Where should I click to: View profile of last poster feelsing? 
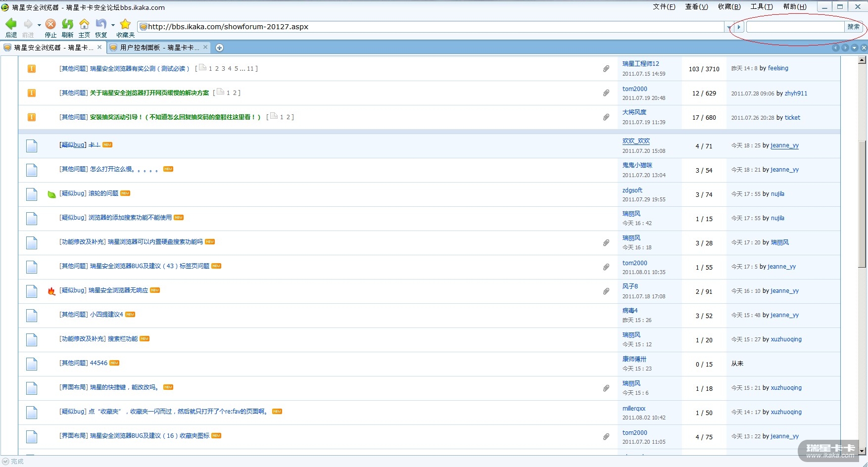778,68
